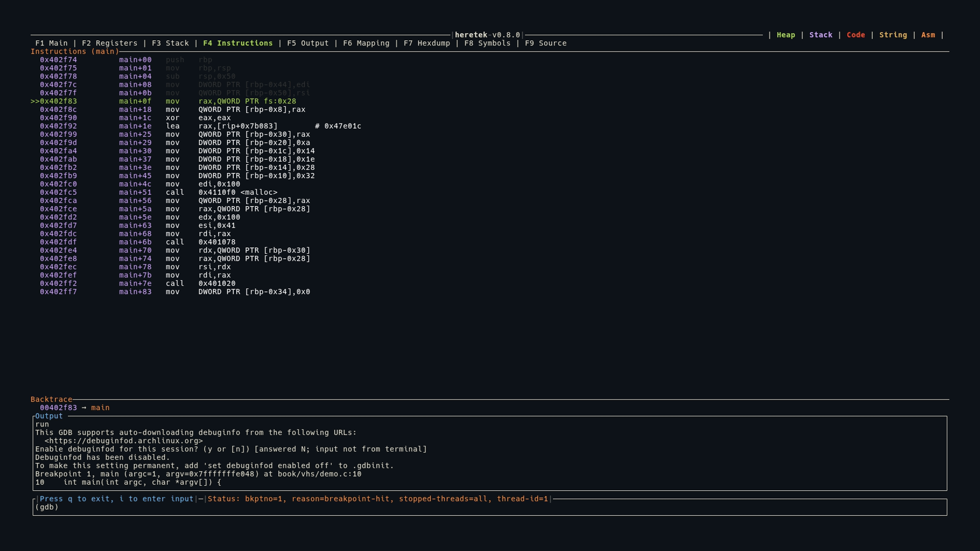
Task: Click dimmed sub rsp,0x50 instruction
Action: [x=201, y=77]
